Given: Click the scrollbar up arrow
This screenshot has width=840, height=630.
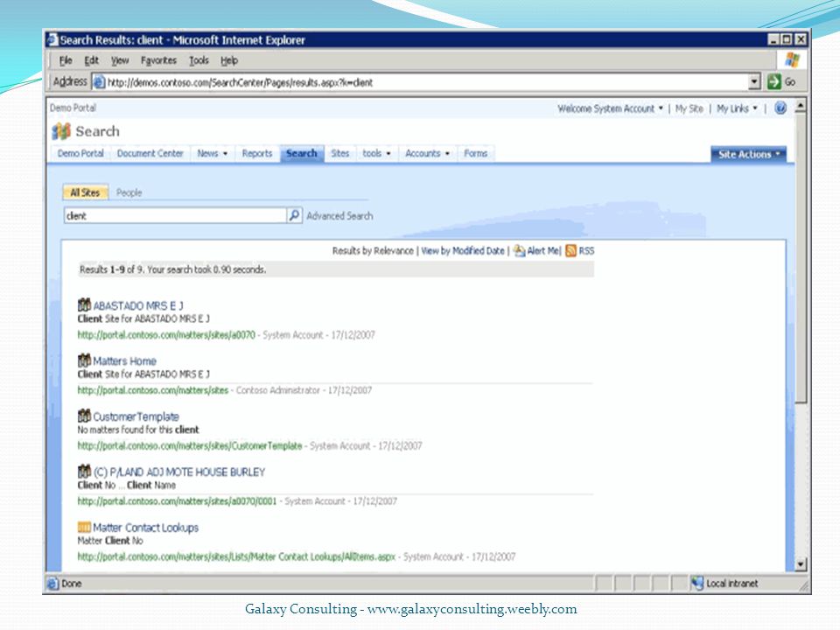Looking at the screenshot, I should click(x=801, y=106).
